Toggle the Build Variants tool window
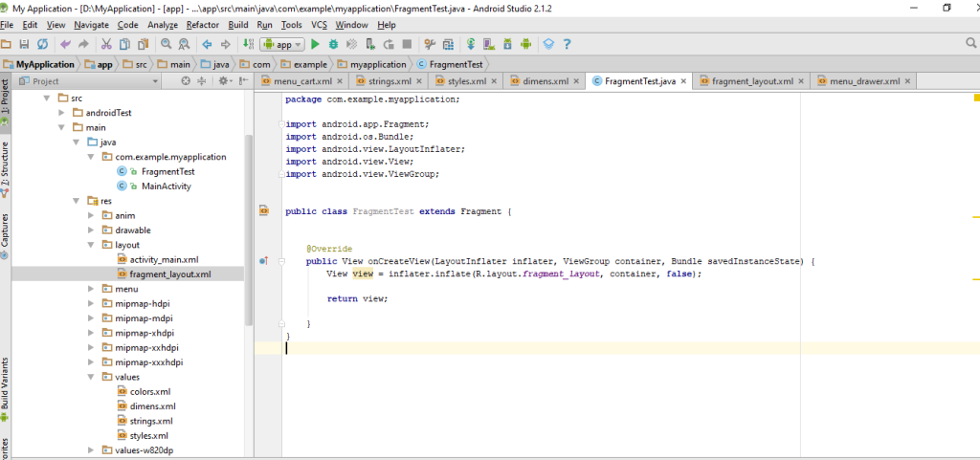This screenshot has height=460, width=980. (x=5, y=391)
